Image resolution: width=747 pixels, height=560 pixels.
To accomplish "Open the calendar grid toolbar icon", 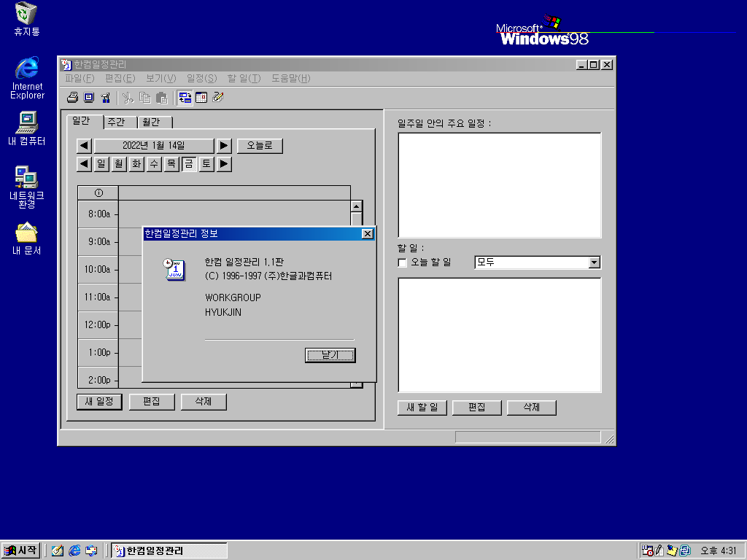I will pos(201,98).
